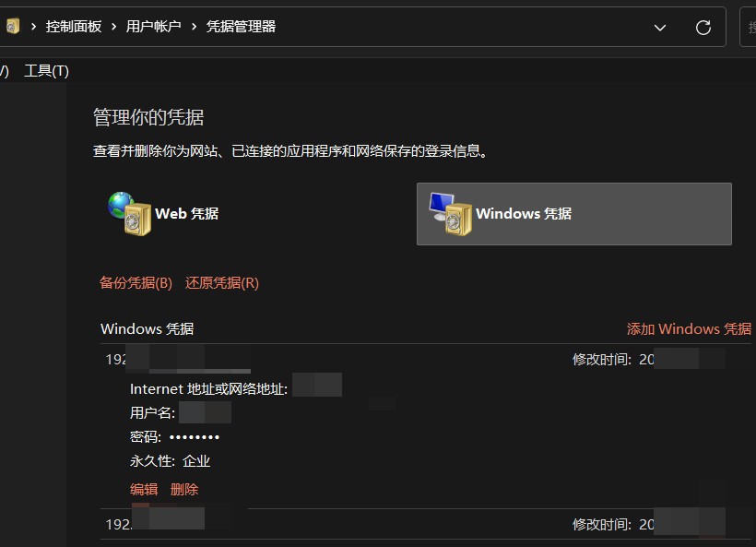Click the chevron after 用户帐户 breadcrumb
The width and height of the screenshot is (756, 547).
click(x=194, y=27)
